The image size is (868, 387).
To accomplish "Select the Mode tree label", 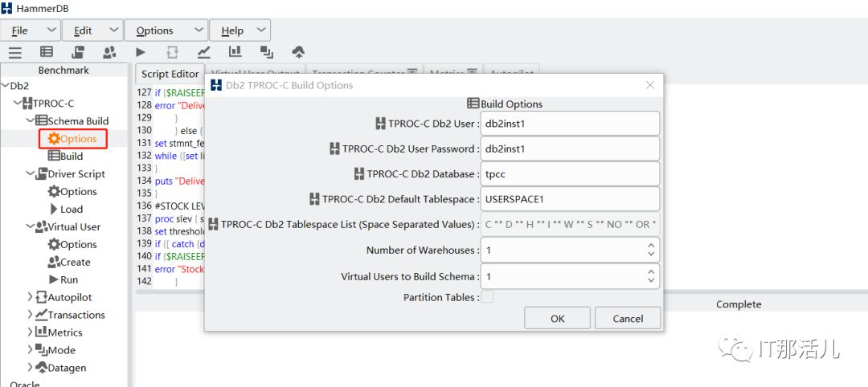I will [x=62, y=351].
